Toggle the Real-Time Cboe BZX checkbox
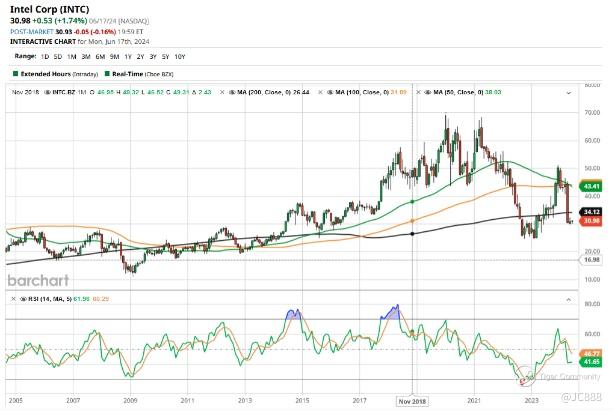 (107, 74)
